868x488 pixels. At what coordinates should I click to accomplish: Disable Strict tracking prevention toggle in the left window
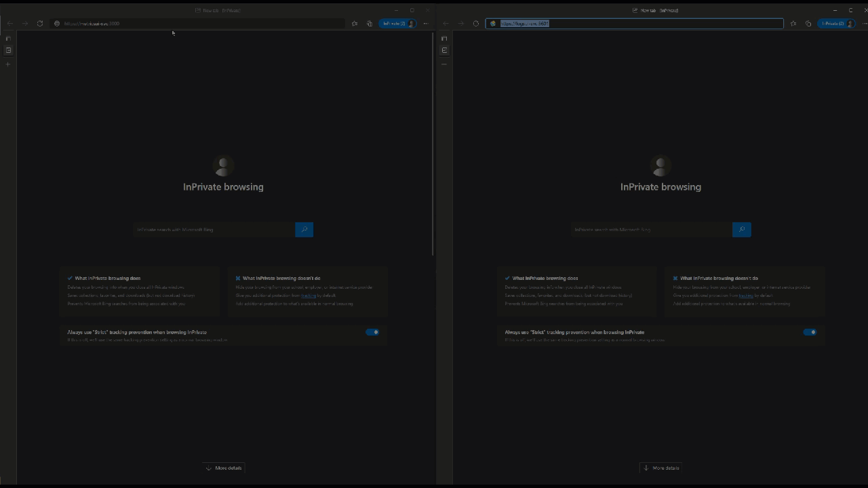[x=372, y=332]
